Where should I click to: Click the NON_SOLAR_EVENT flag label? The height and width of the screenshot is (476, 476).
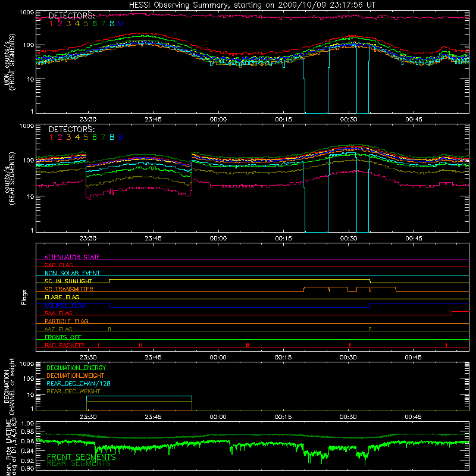point(72,273)
